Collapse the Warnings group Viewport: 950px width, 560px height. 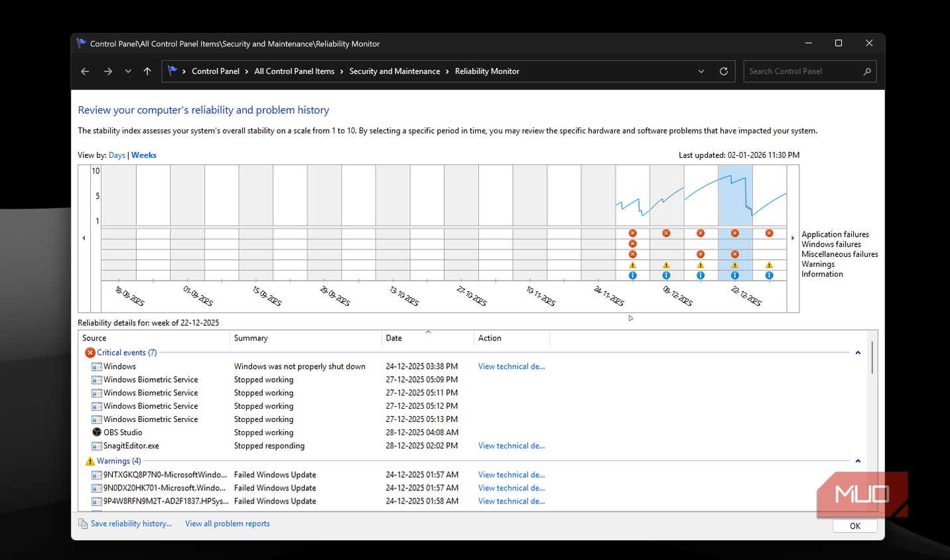tap(858, 461)
